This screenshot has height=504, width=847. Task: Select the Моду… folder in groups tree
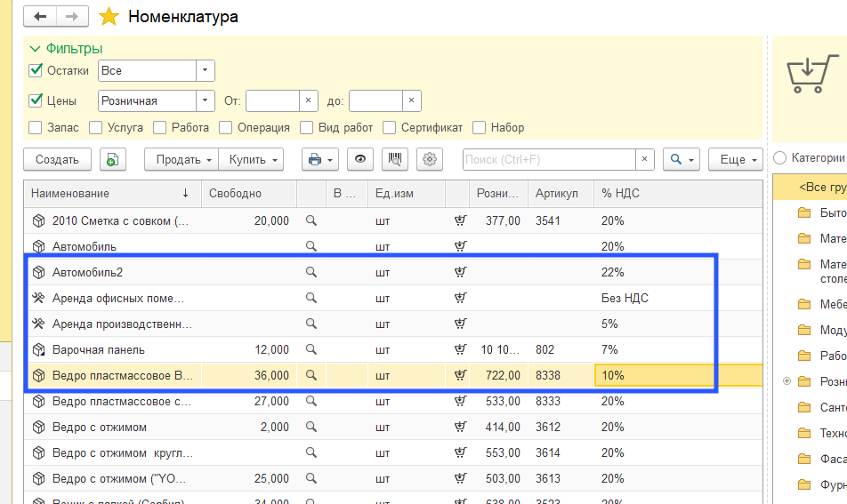pyautogui.click(x=822, y=330)
